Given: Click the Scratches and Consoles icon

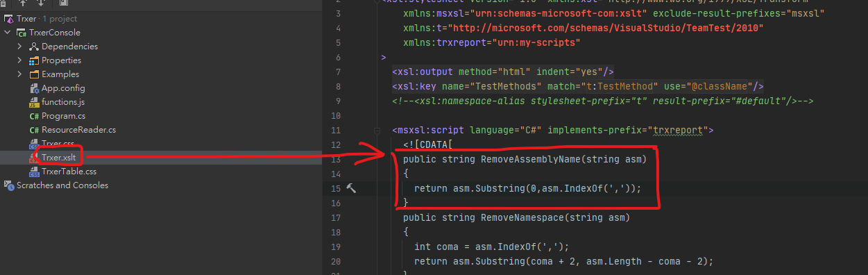Looking at the screenshot, I should pyautogui.click(x=9, y=185).
